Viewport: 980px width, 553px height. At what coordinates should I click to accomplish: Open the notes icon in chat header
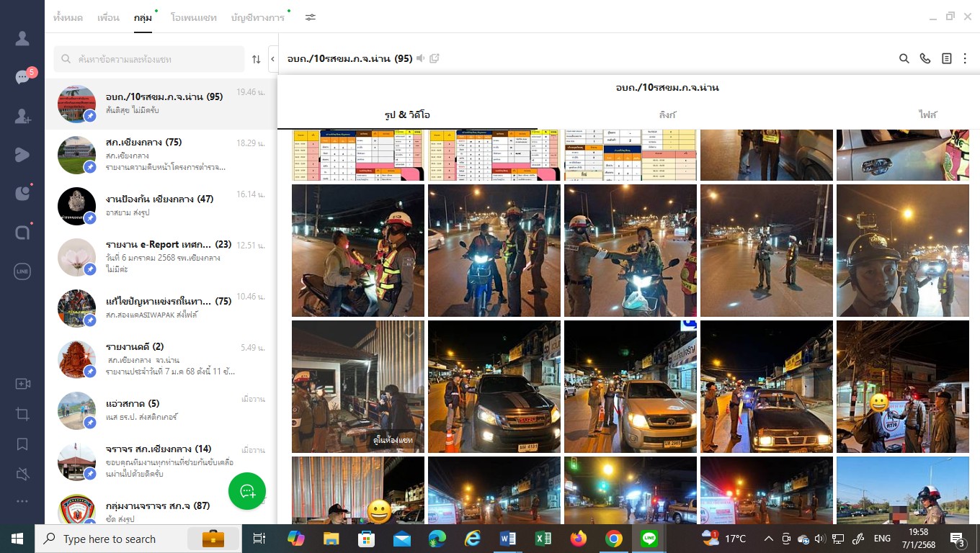point(947,58)
